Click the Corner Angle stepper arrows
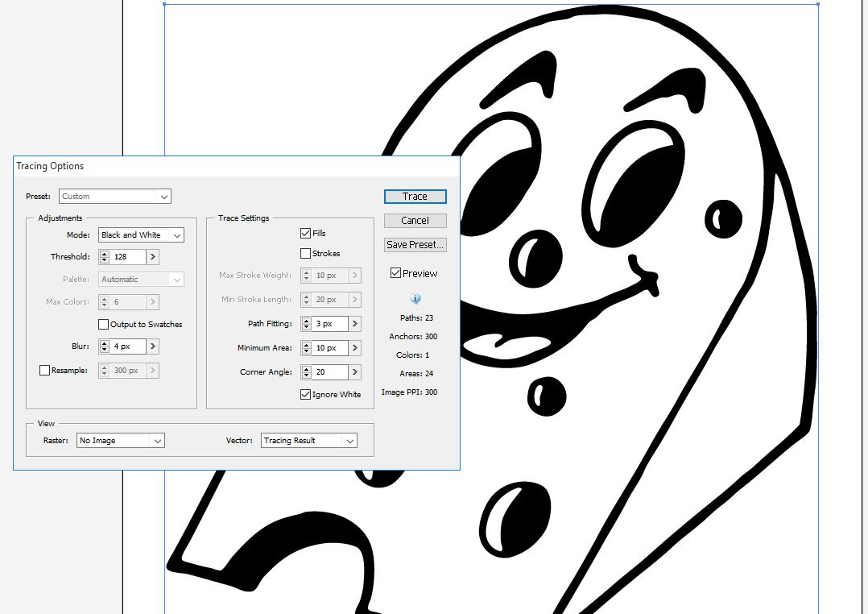Viewport: 868px width, 614px height. [x=307, y=372]
